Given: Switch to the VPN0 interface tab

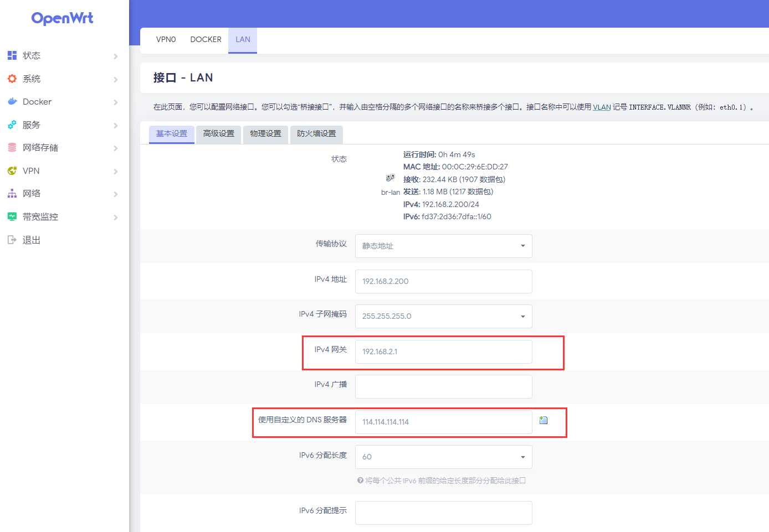Looking at the screenshot, I should [166, 39].
